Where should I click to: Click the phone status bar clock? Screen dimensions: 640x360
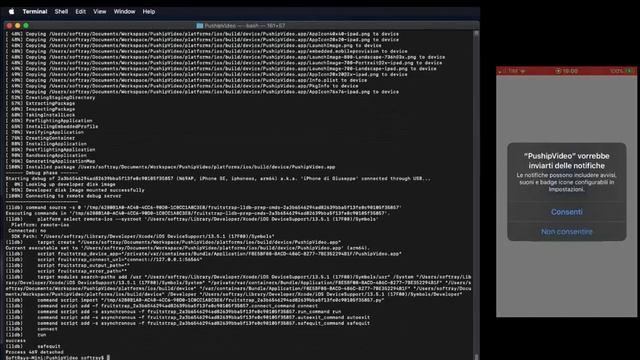coord(570,71)
